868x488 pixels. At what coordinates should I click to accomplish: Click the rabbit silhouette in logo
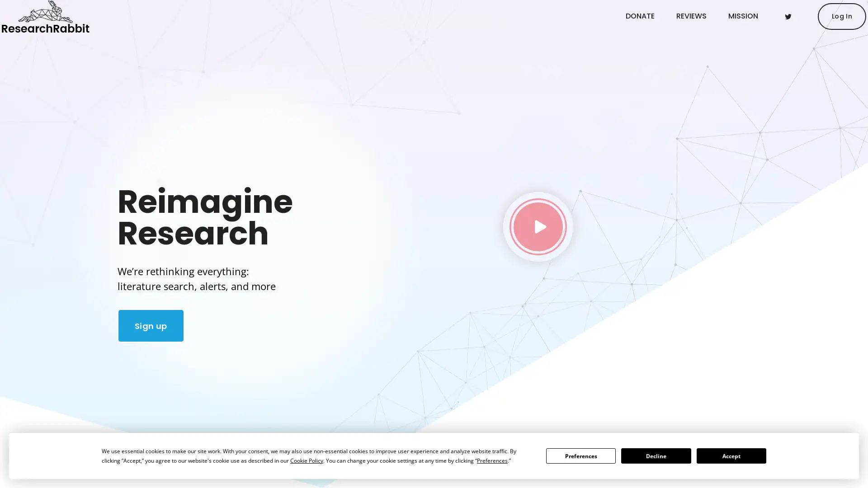point(45,11)
